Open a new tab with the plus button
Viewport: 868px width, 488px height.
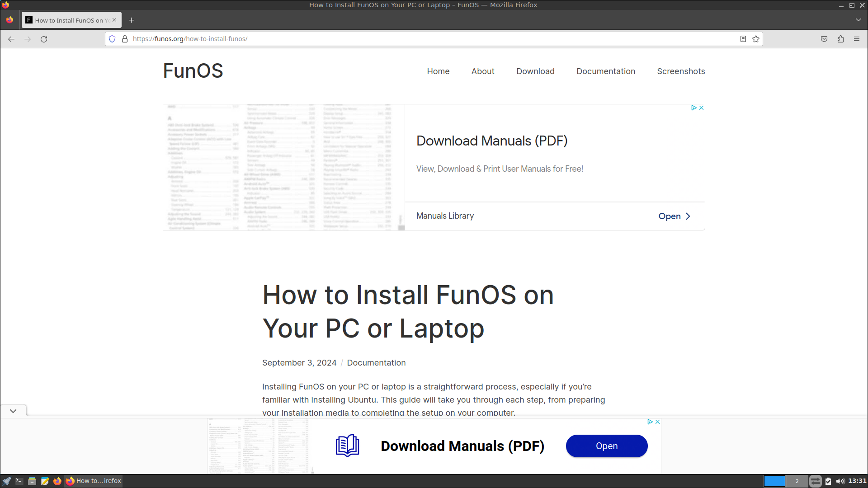[x=131, y=20]
